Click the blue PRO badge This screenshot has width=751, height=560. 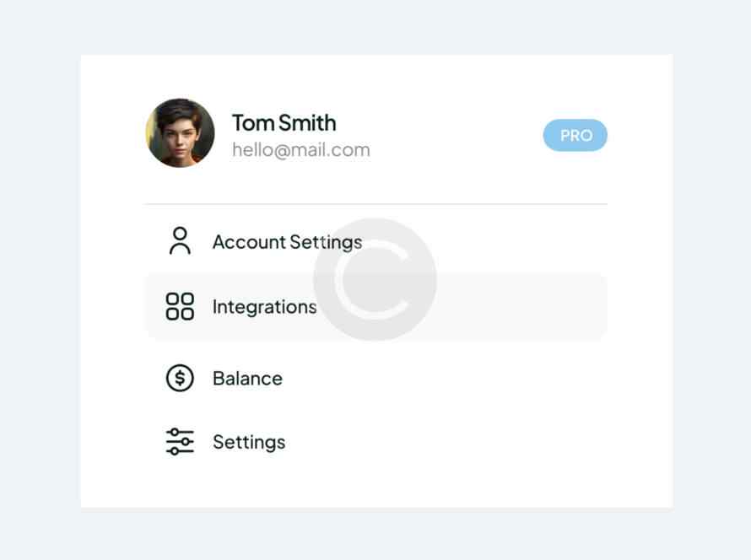click(575, 135)
